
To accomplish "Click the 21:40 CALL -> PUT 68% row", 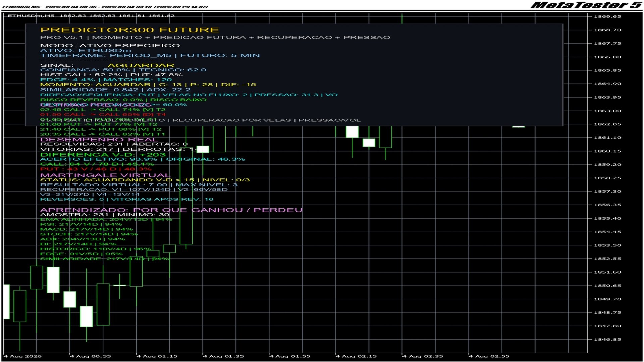I will [x=101, y=129].
